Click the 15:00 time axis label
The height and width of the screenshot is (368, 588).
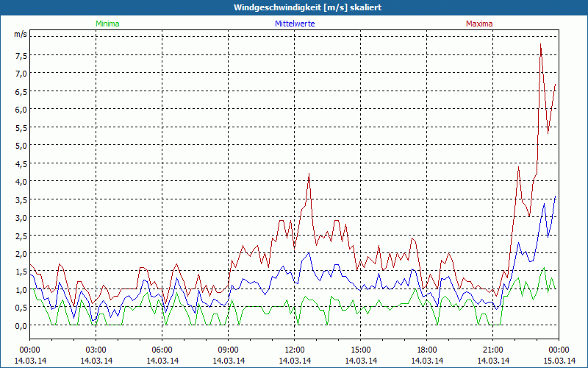coord(361,350)
